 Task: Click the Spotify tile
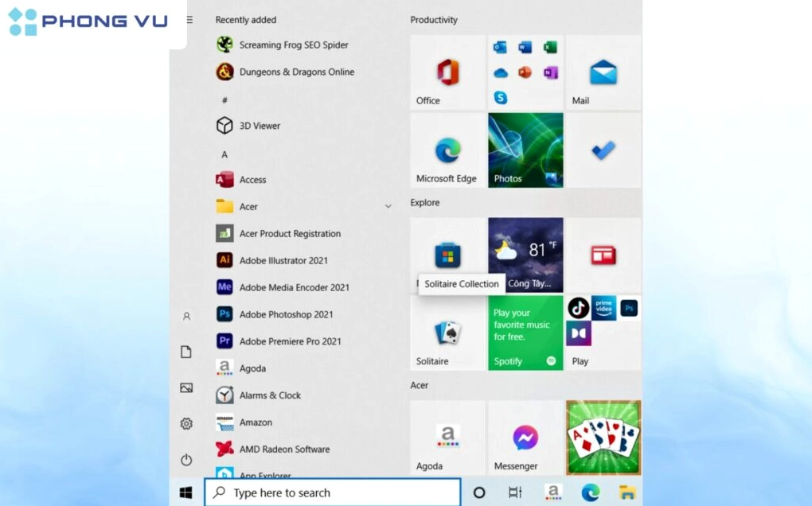click(525, 333)
